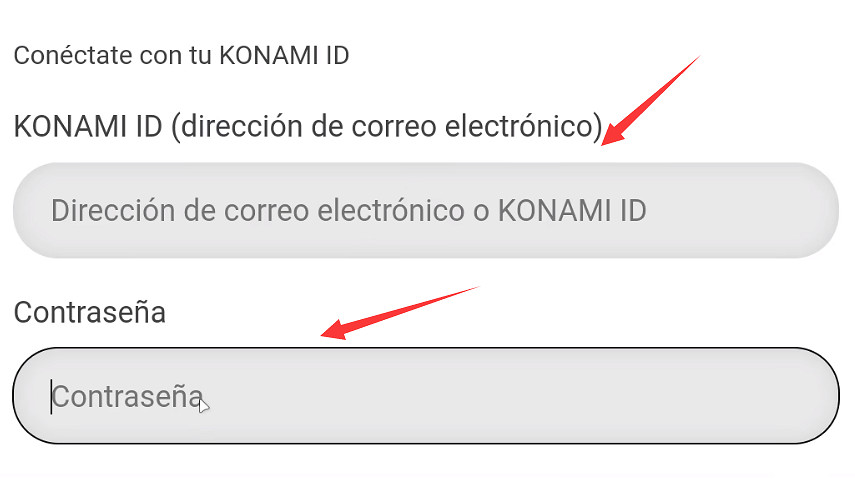
Task: Click the red arrow pointing at the email label
Action: [x=655, y=96]
